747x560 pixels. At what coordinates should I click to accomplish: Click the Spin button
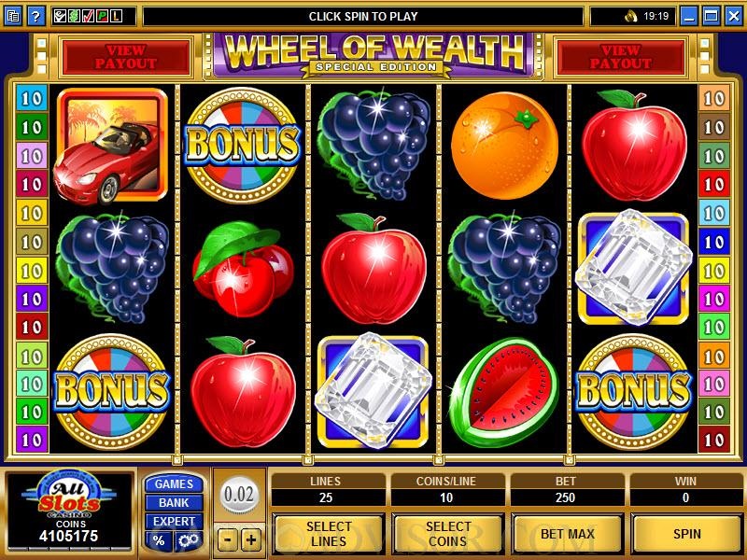click(x=686, y=534)
